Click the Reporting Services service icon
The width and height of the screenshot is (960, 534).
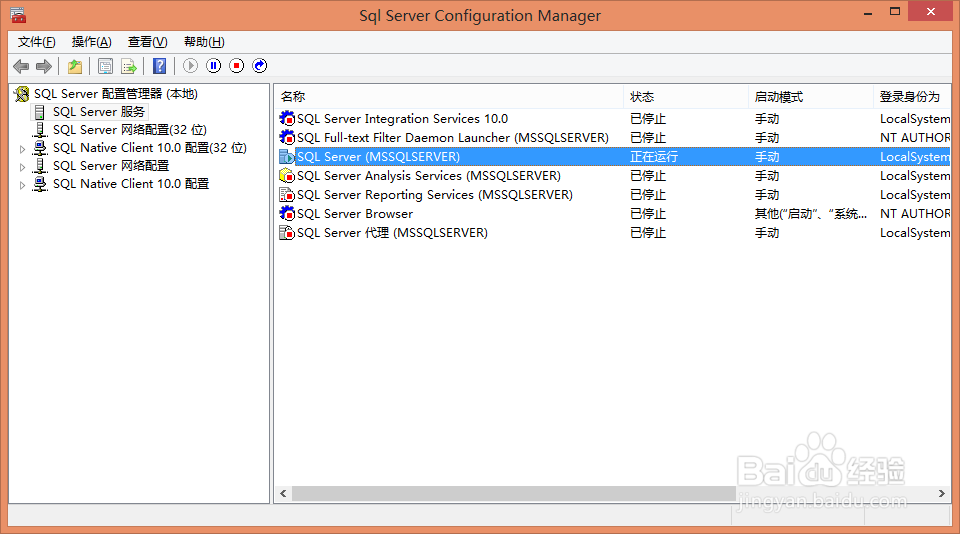(x=287, y=195)
